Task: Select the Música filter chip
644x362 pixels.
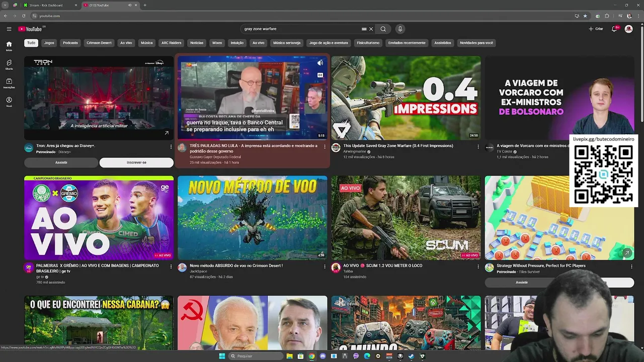Action: (x=147, y=43)
